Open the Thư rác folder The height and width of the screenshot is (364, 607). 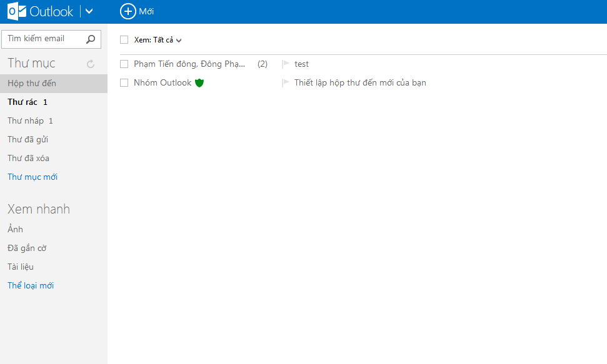pos(23,102)
